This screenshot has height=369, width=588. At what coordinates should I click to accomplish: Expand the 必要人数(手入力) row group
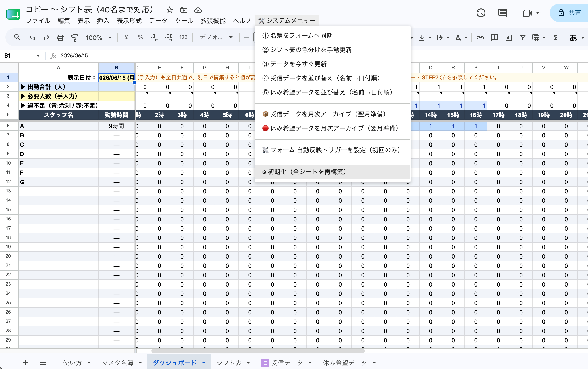click(23, 96)
